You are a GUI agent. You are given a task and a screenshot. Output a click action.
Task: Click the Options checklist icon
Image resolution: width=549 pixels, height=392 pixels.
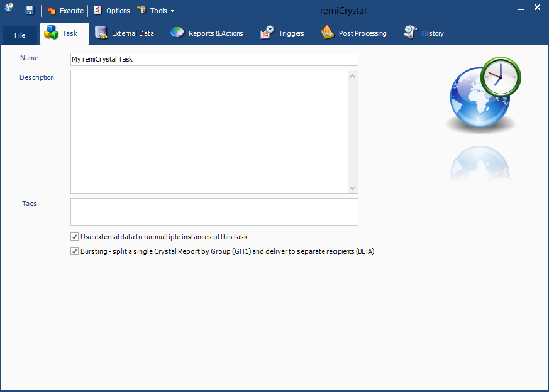click(97, 11)
